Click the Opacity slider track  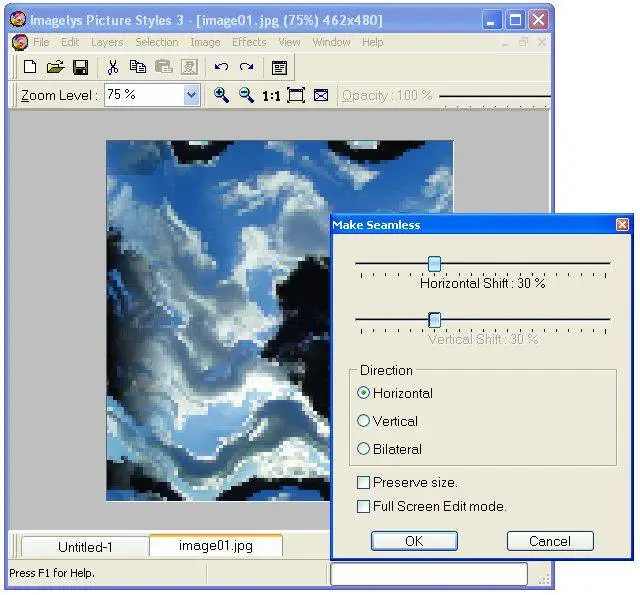click(495, 97)
